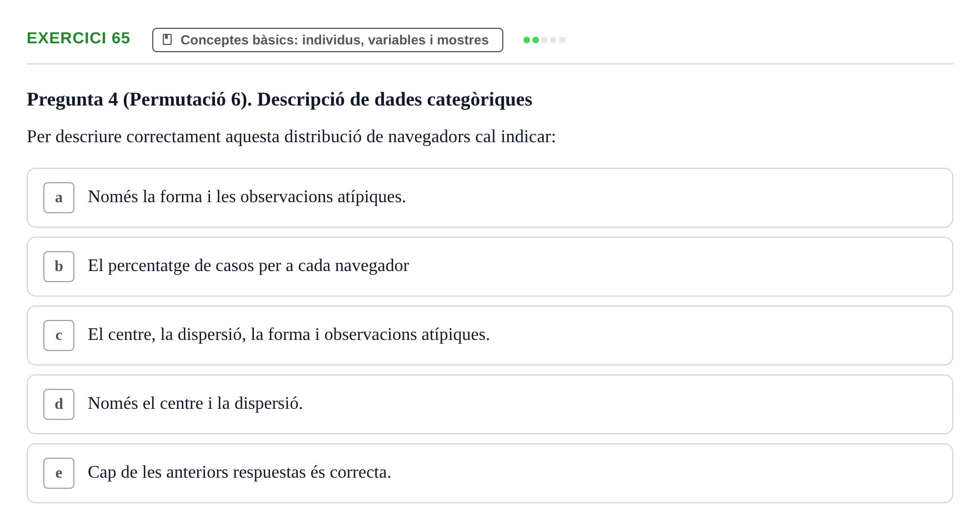Click the green difficulty dots indicator
Screen dimensions: 980x531
pos(544,40)
